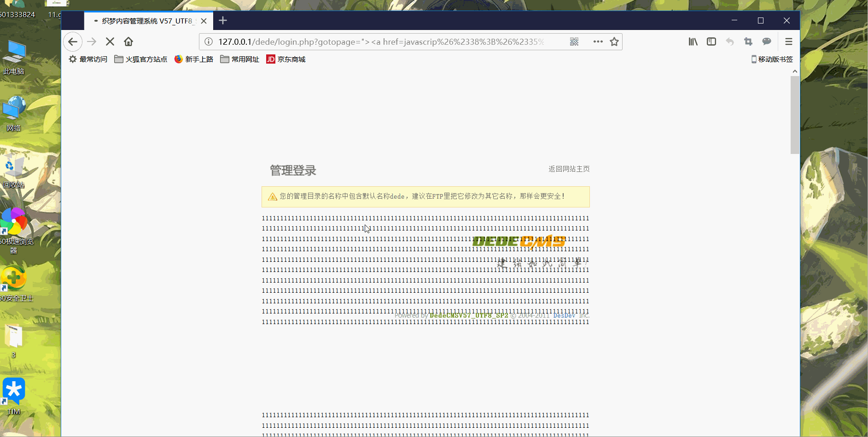The image size is (868, 437).
Task: Open the 京东商城 bookmark
Action: (286, 59)
